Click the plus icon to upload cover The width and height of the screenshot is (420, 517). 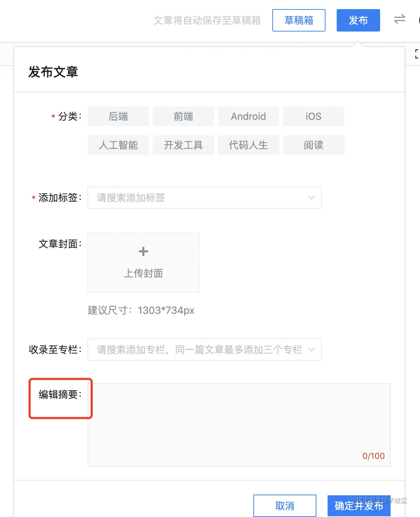143,251
